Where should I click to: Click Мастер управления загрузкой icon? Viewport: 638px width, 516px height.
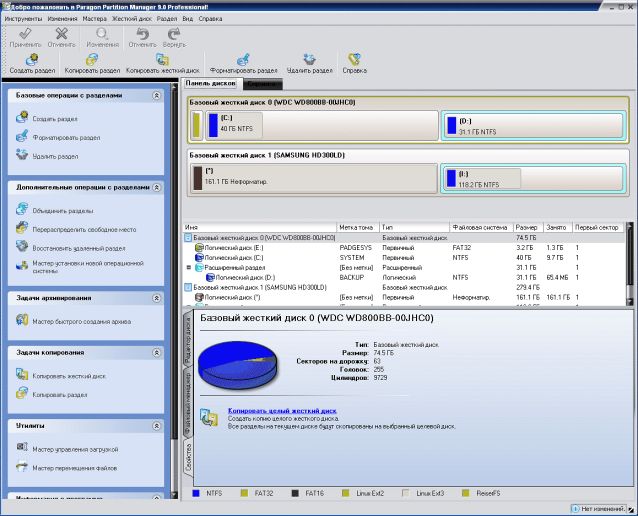[22, 448]
